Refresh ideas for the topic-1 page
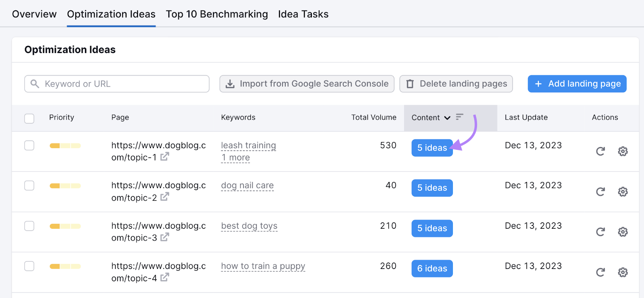Screen dimensions: 644x298 600,151
